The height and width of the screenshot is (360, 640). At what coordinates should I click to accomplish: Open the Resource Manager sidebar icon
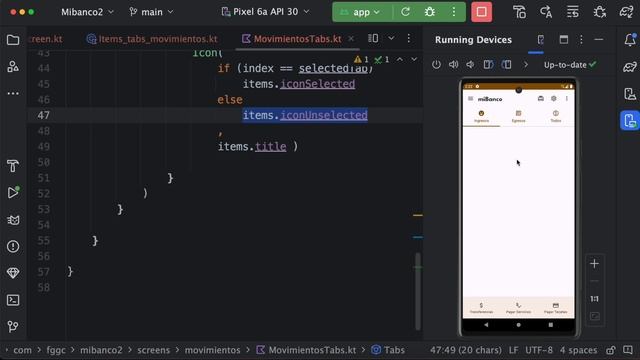13,66
